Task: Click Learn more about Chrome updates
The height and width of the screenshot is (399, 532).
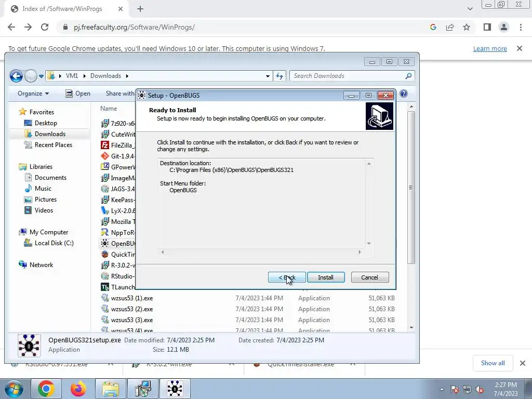Action: [490, 48]
